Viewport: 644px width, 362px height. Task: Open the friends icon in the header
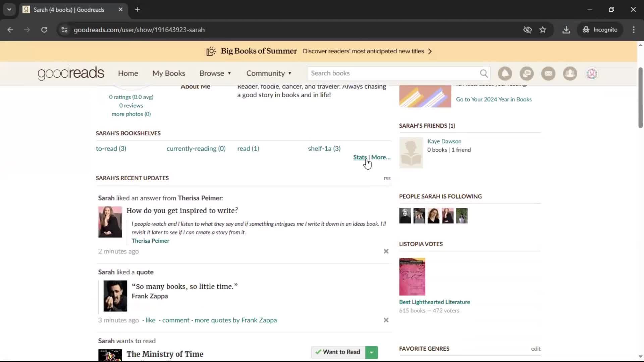tap(570, 73)
